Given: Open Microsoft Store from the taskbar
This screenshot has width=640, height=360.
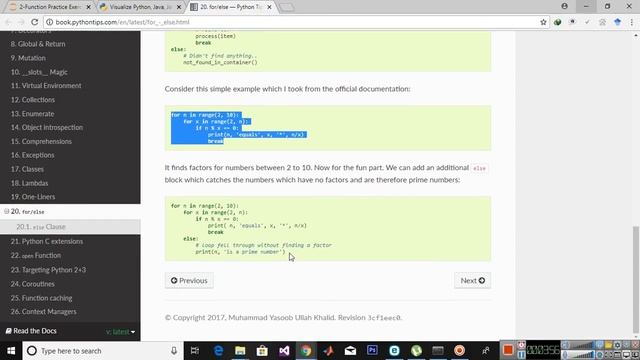Looking at the screenshot, I should pyautogui.click(x=262, y=351).
